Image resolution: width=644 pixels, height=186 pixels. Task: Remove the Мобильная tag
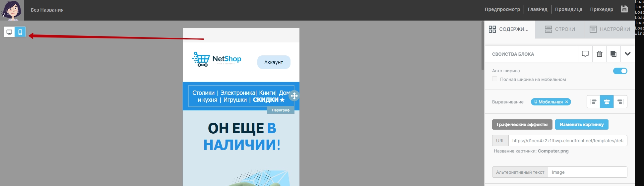[566, 102]
